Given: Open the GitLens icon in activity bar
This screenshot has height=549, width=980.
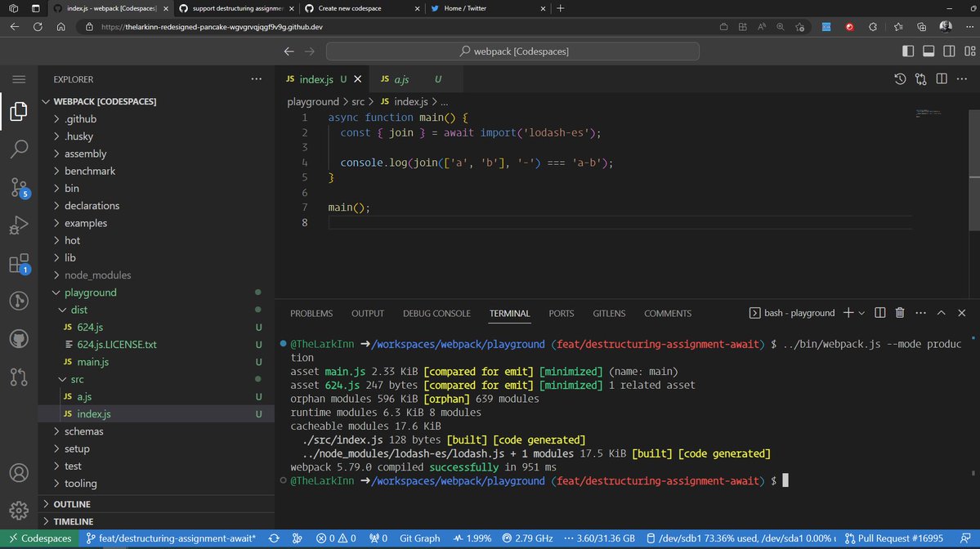Looking at the screenshot, I should pyautogui.click(x=19, y=301).
